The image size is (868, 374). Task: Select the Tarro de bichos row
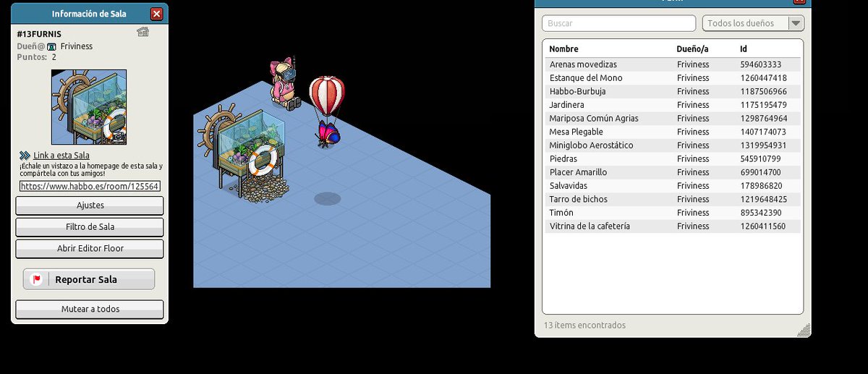tap(673, 199)
